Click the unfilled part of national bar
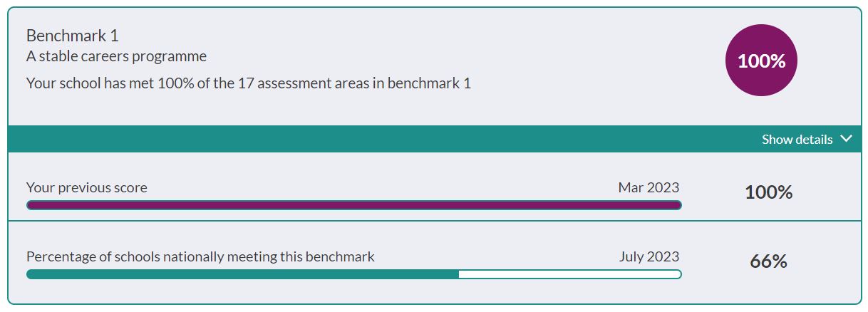 click(x=570, y=274)
